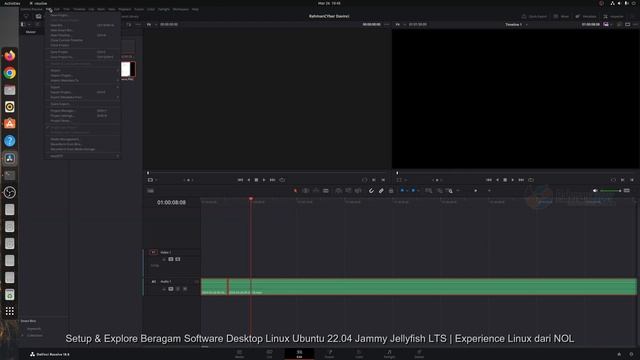Open the Flag color dropdown arrow
This screenshot has width=640, height=360.
[407, 191]
